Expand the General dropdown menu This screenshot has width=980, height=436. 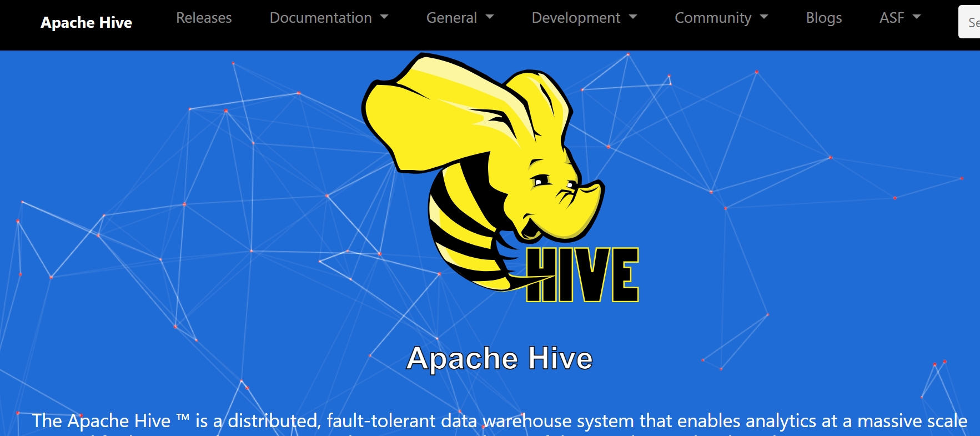pyautogui.click(x=460, y=18)
